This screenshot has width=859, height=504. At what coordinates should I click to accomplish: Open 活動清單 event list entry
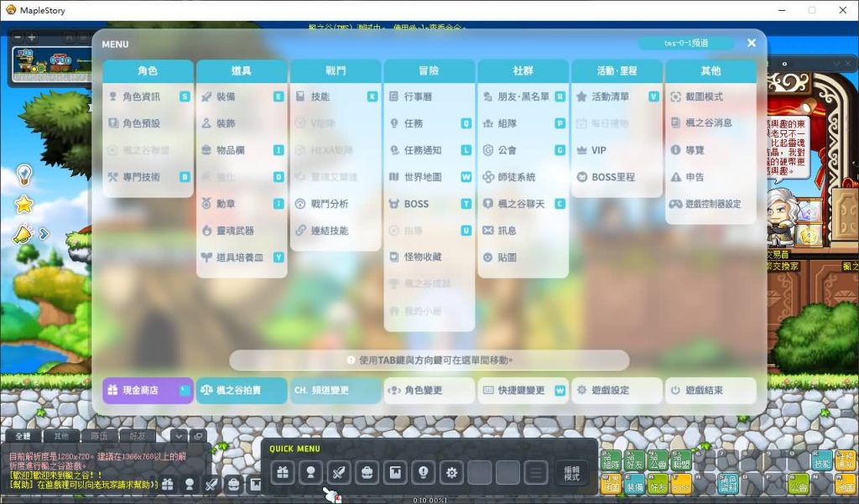pyautogui.click(x=617, y=96)
